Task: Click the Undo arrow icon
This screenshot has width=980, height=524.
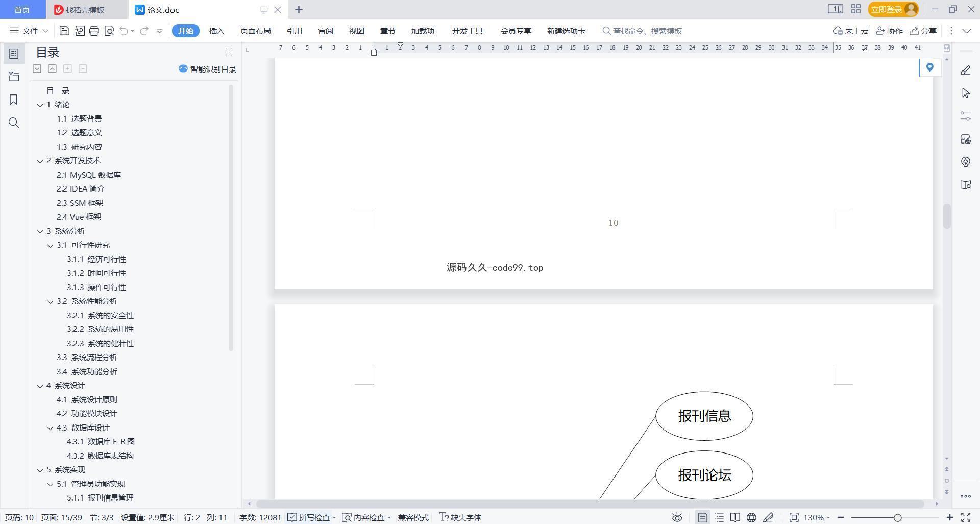Action: click(124, 31)
